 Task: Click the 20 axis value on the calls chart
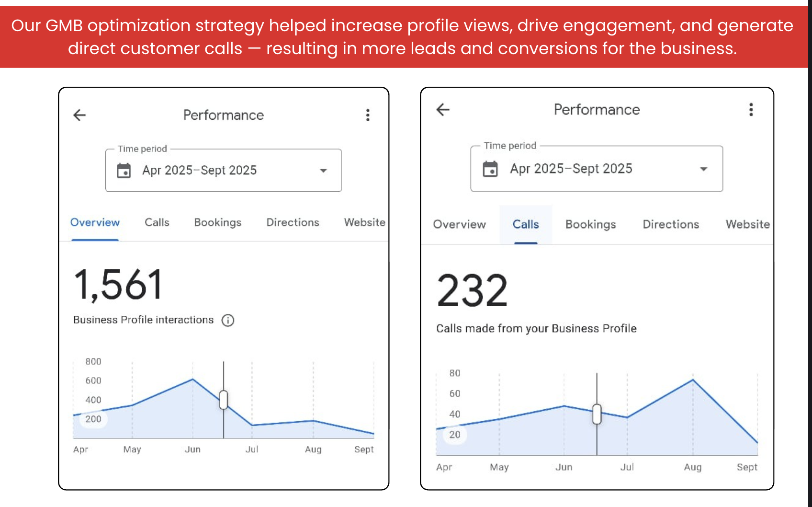455,435
